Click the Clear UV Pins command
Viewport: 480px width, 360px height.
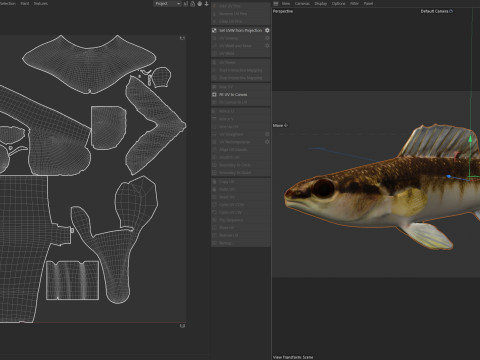[x=230, y=21]
